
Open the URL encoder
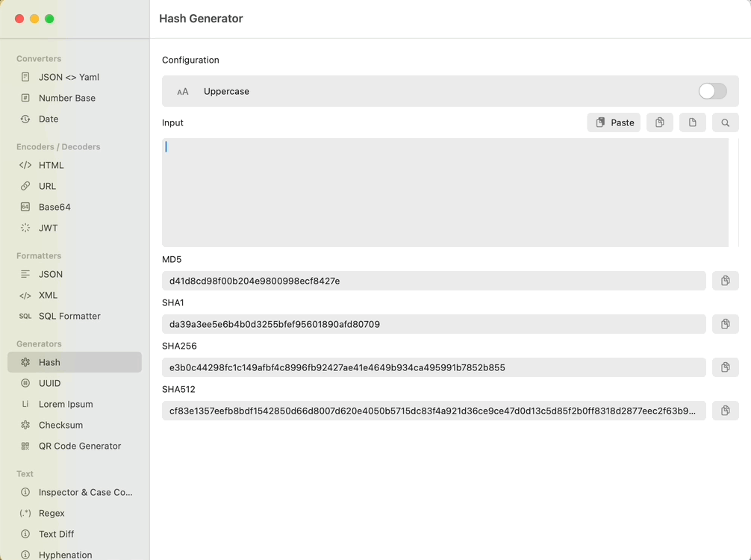[x=74, y=186]
